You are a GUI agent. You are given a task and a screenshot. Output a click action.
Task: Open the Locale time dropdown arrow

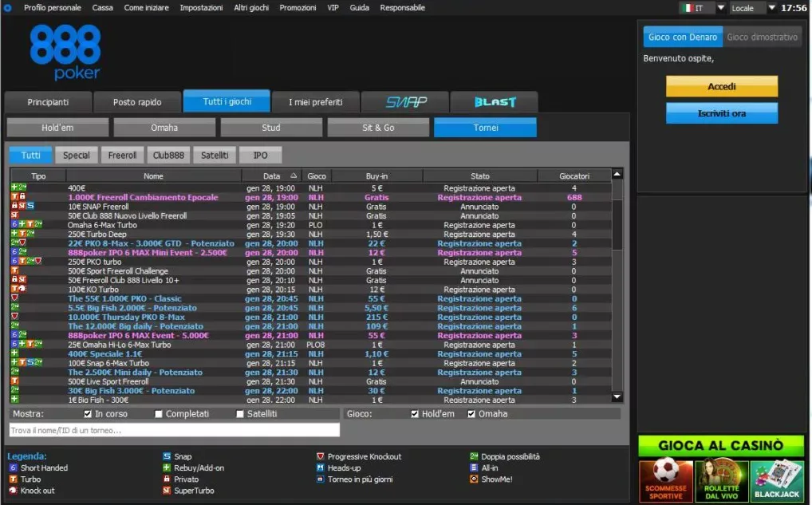(771, 8)
